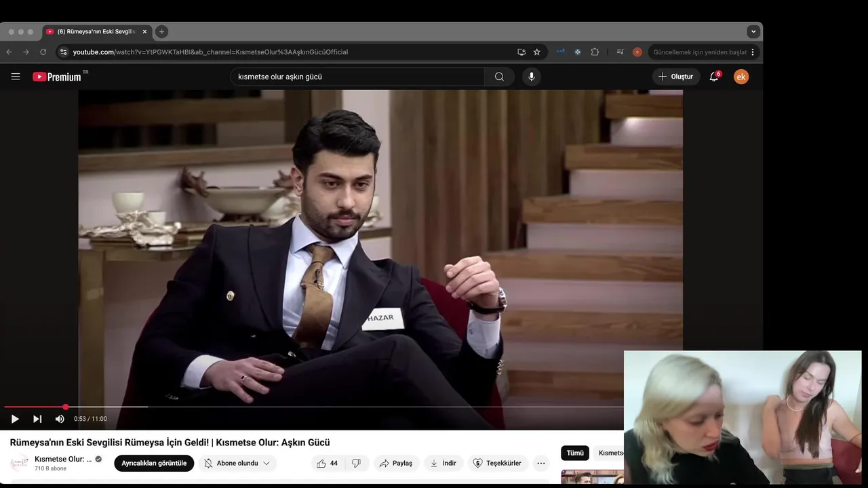Open the YouTube hamburger guide menu
The width and height of the screenshot is (868, 488).
coord(16,77)
